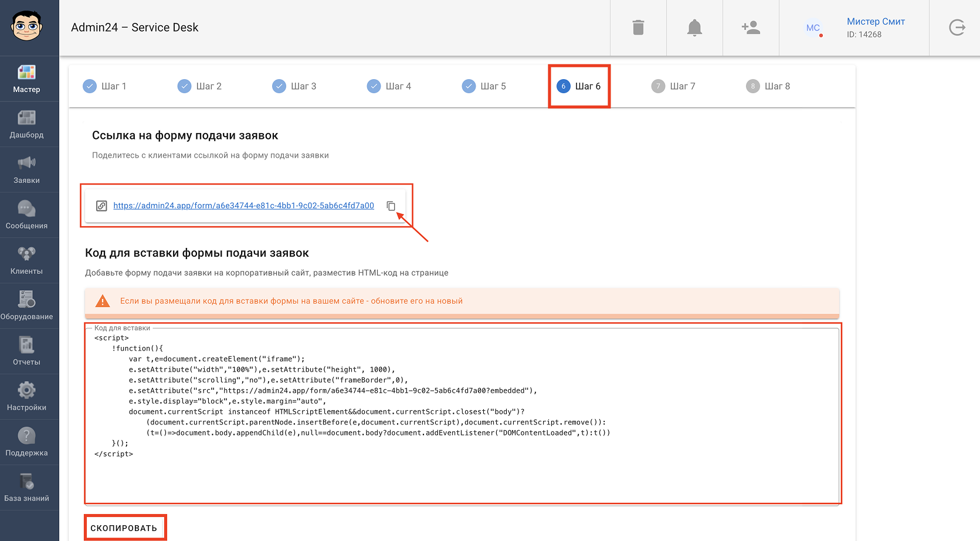Screen dimensions: 980x541
Task: Go to Шаг 7 step
Action: [x=673, y=86]
